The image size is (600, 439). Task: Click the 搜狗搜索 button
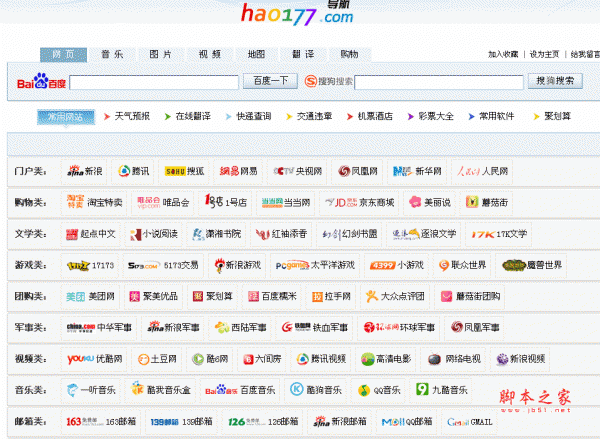[555, 81]
